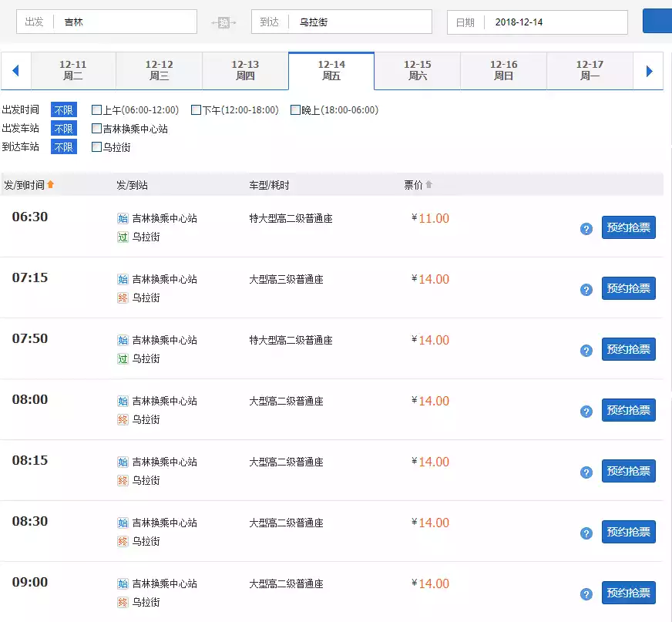The image size is (672, 622).
Task: Sort by ticket price arrow icon
Action: [429, 184]
